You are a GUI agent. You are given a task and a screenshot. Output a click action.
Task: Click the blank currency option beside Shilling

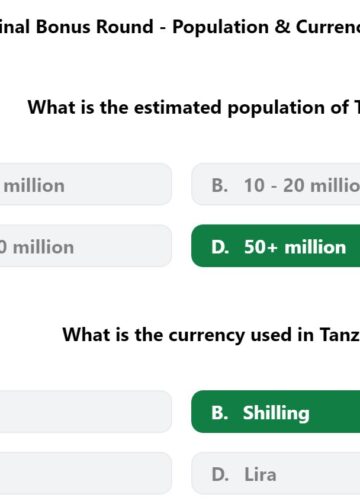tap(86, 412)
